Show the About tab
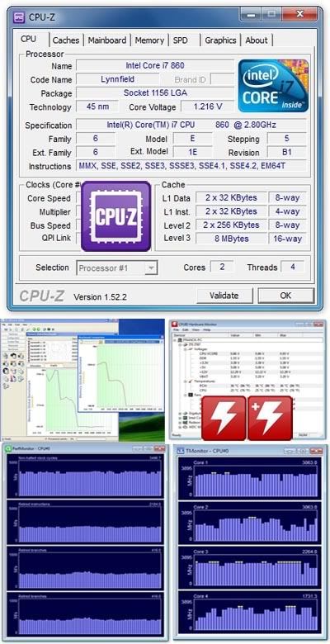This screenshot has width=330, height=644. [256, 40]
